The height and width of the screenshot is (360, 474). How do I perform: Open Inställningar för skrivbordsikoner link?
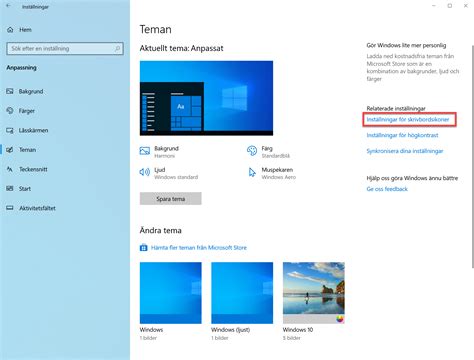[408, 119]
